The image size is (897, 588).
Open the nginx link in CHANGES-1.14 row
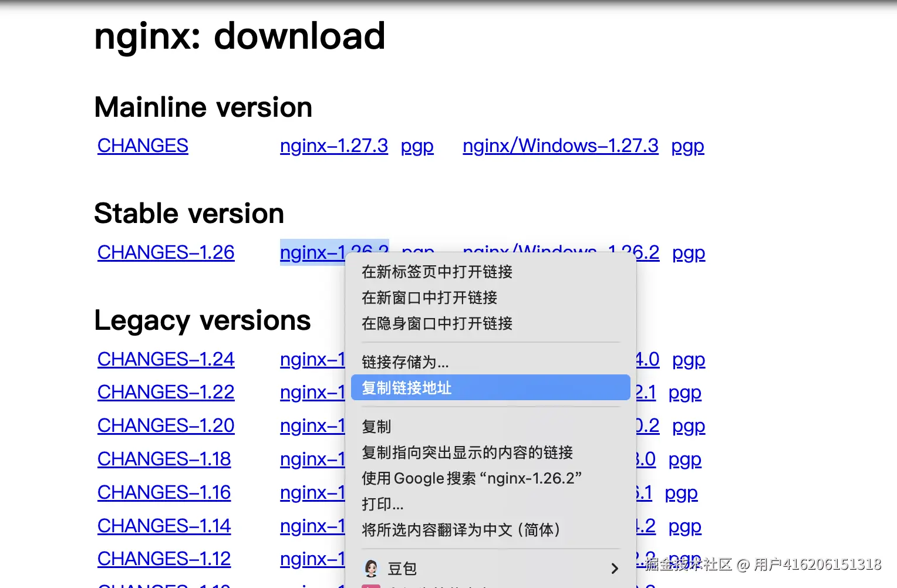(x=312, y=526)
